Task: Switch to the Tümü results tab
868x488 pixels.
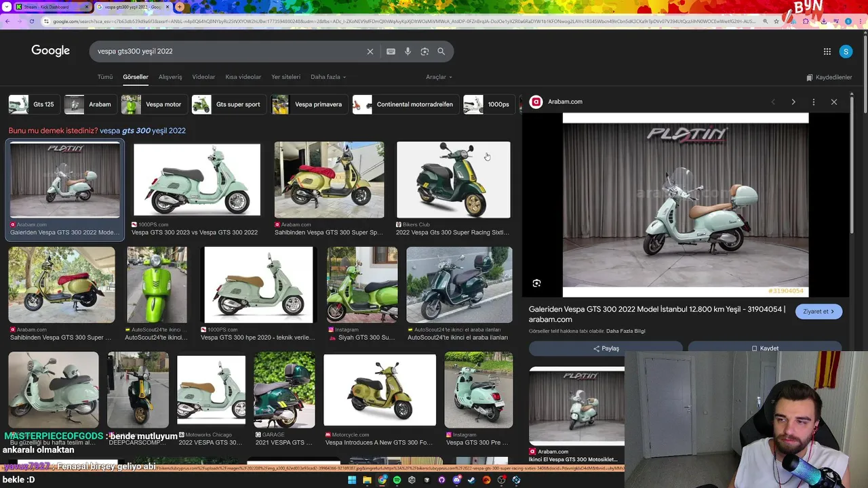Action: (x=105, y=77)
